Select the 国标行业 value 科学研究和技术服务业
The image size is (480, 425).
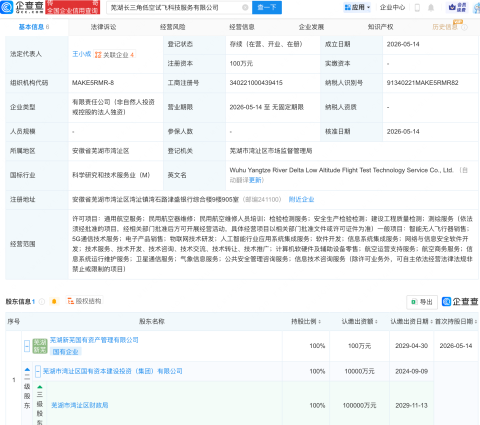(x=111, y=175)
